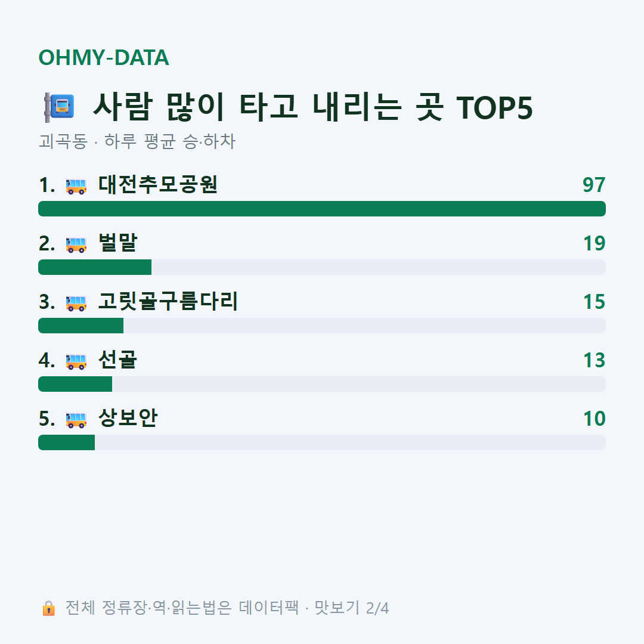Click the bus icon next to 상보안

click(x=76, y=420)
